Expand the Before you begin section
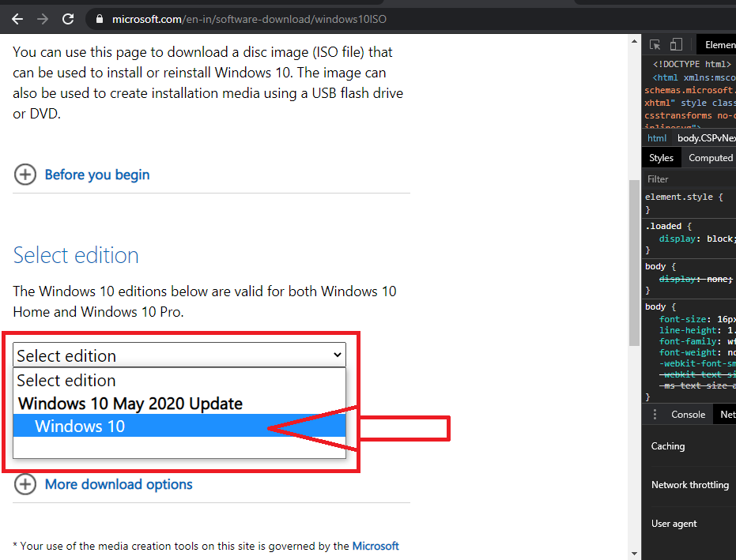Screen dimensions: 736x560 (81, 175)
